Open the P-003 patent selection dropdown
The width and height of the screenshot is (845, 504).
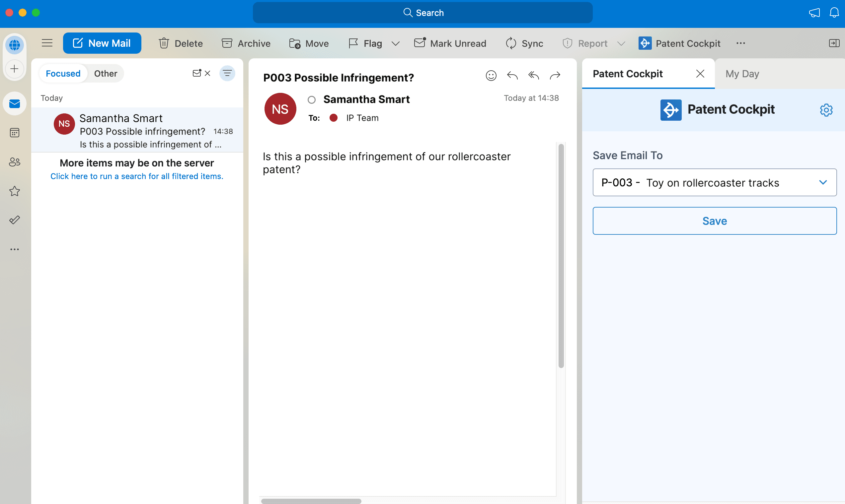point(823,182)
